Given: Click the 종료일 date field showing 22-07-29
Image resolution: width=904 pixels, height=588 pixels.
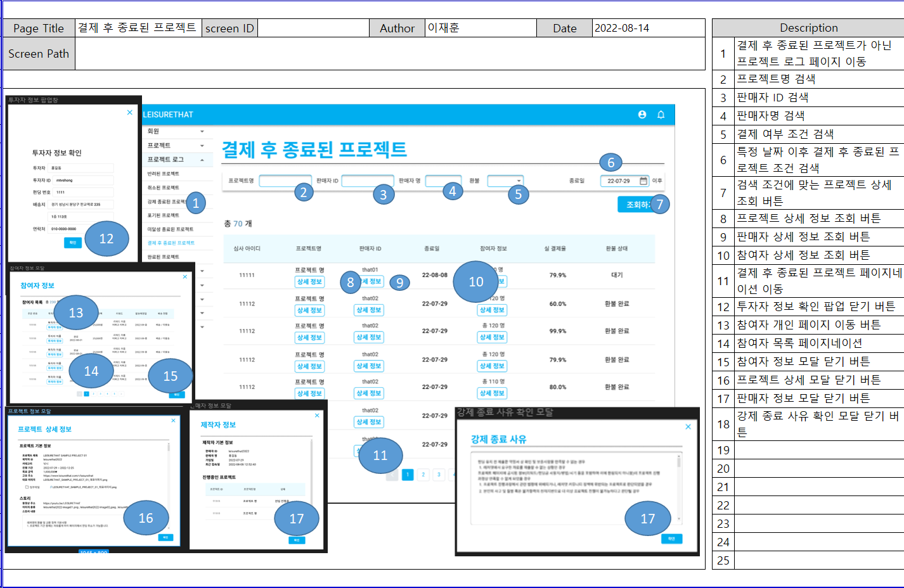Looking at the screenshot, I should tap(625, 181).
